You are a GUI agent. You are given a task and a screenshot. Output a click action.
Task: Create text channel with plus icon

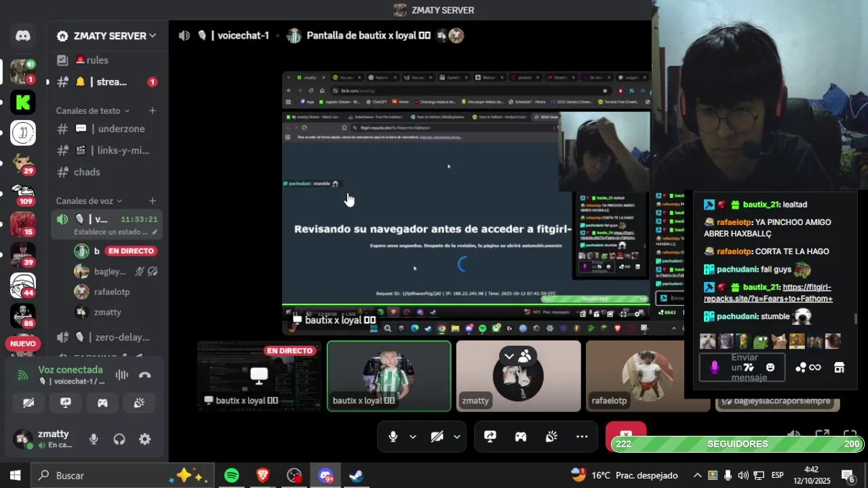[x=153, y=110]
